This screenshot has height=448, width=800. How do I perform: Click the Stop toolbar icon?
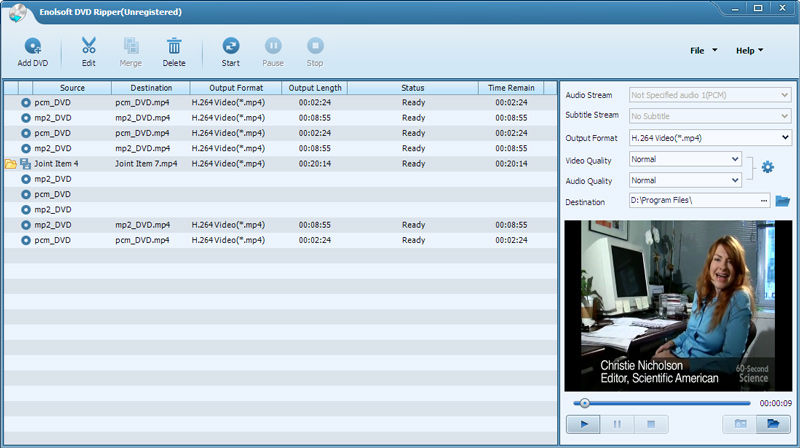(x=315, y=52)
